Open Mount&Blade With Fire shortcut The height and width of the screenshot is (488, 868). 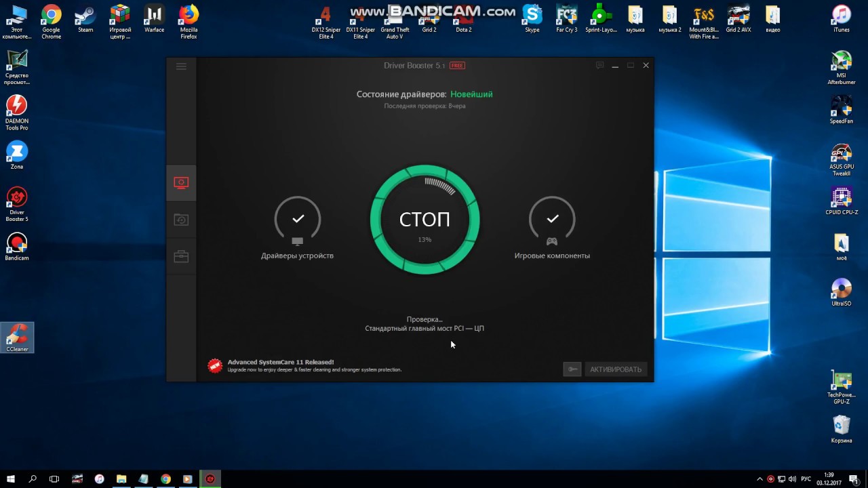click(x=704, y=22)
